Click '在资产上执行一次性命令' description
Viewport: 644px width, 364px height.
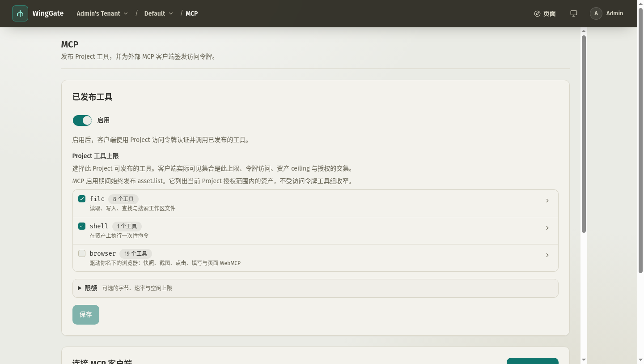coord(119,236)
